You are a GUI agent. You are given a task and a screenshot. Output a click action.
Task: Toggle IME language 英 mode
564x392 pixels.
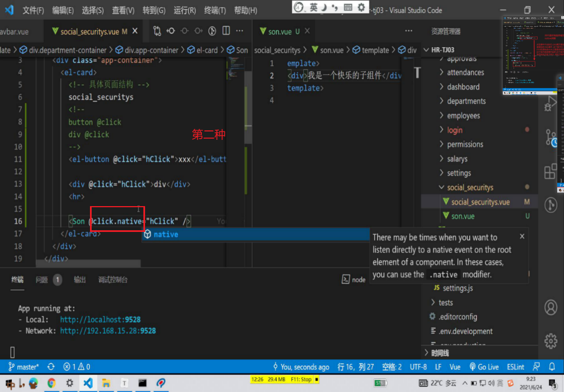[314, 7]
